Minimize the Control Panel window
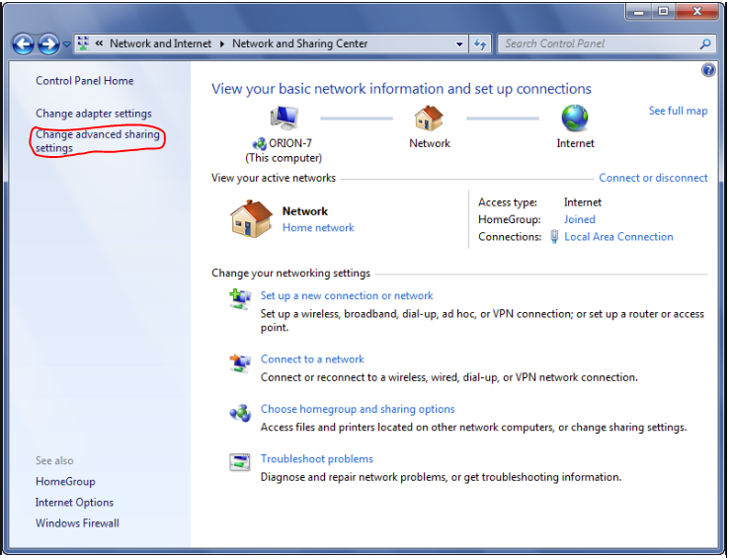Viewport: 729px width, 560px height. click(x=638, y=11)
